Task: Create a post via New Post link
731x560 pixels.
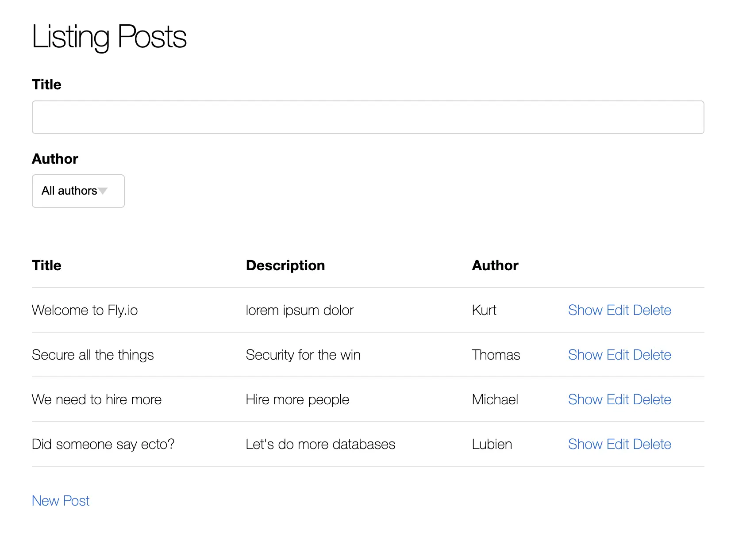Action: pyautogui.click(x=61, y=501)
